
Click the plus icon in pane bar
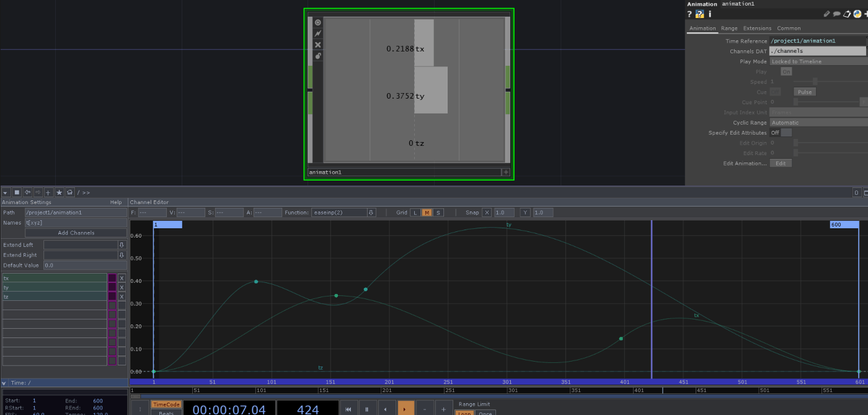tap(48, 193)
